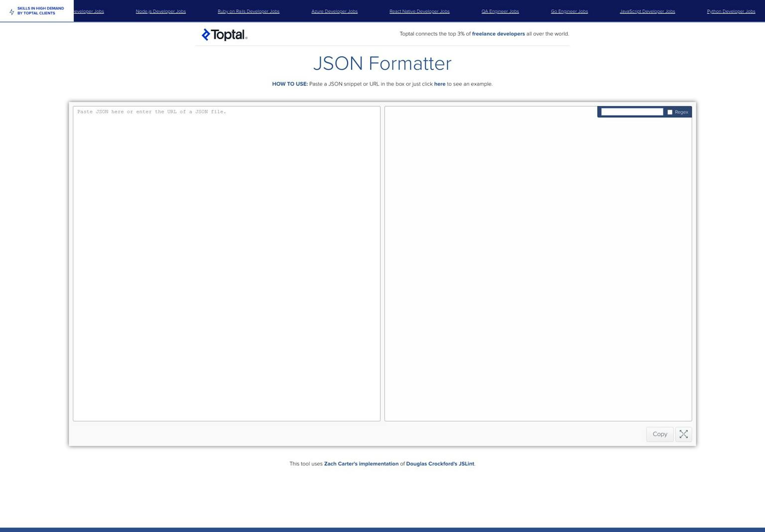Viewport: 765px width, 532px height.
Task: Open Python Developer Jobs
Action: (731, 11)
